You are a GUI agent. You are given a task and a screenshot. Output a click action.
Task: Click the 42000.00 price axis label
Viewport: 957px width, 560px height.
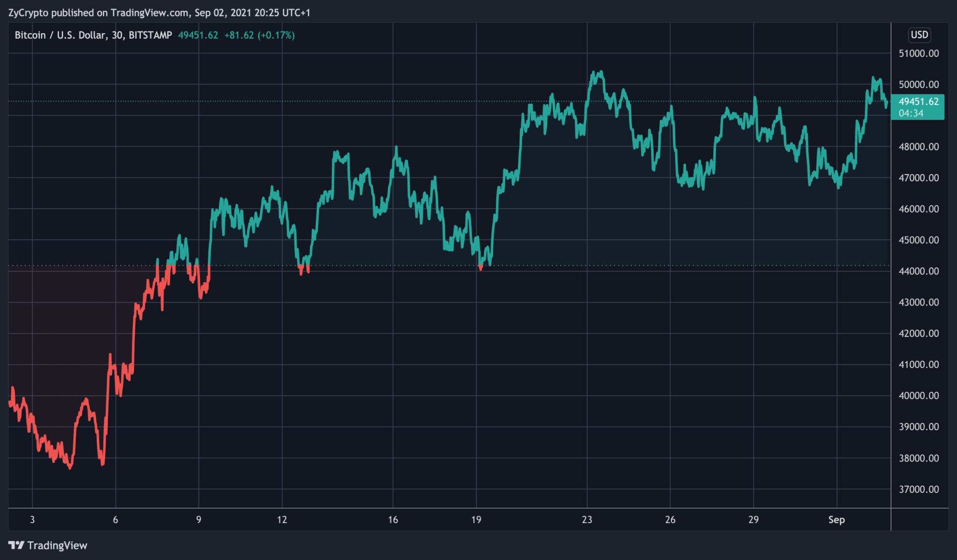click(x=919, y=333)
